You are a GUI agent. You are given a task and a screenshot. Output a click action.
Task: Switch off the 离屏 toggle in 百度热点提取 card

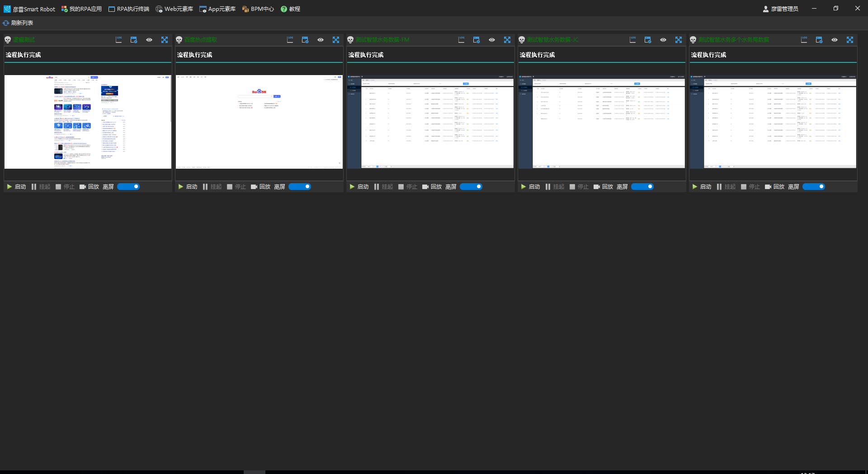click(x=300, y=187)
